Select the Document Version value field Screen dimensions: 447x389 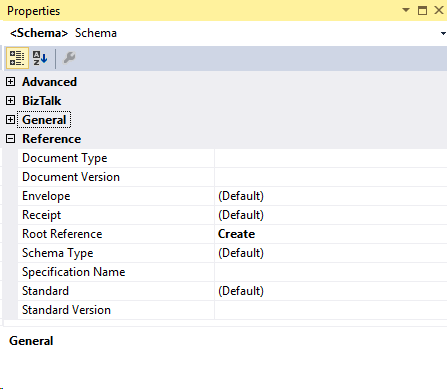pos(331,177)
